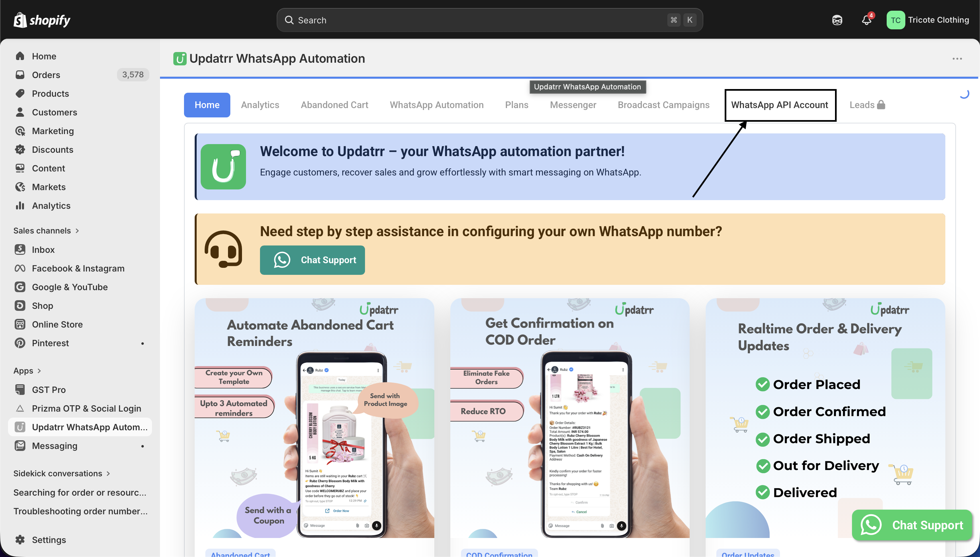Click the Search input field

click(x=478, y=20)
